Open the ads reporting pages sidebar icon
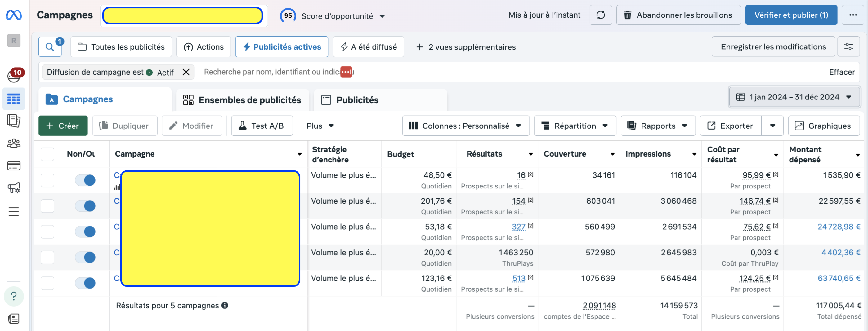 click(x=14, y=121)
